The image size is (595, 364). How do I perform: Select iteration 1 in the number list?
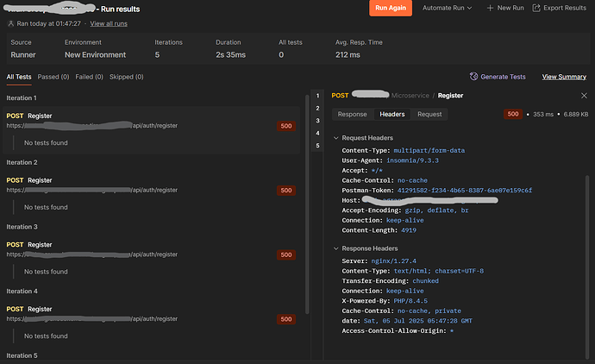(x=317, y=96)
